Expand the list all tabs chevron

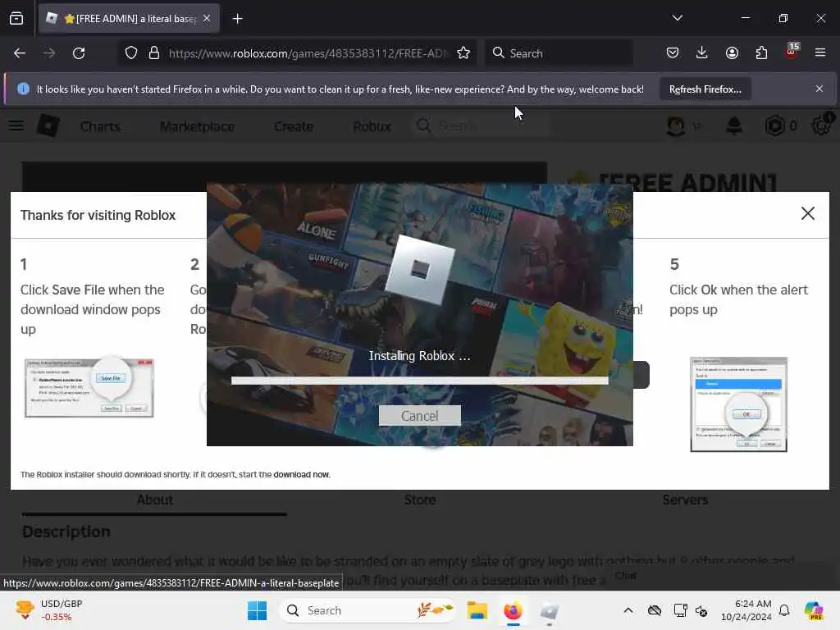[677, 18]
